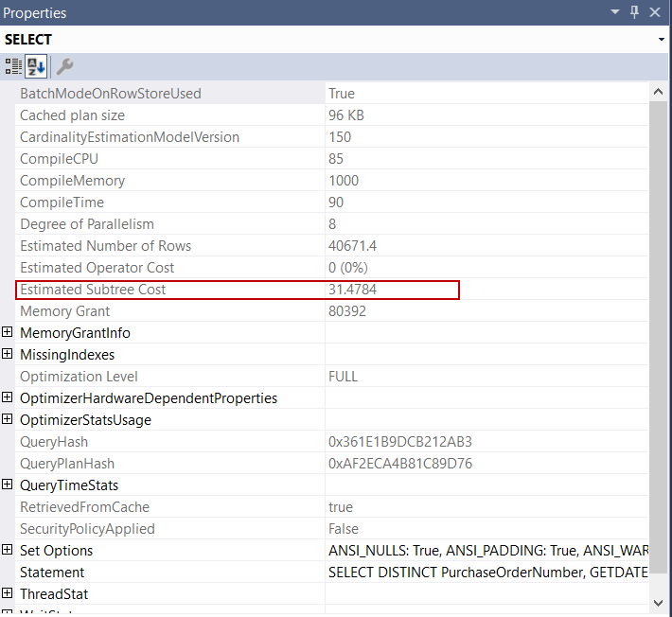This screenshot has width=672, height=617.
Task: Pin the Properties panel
Action: click(635, 12)
